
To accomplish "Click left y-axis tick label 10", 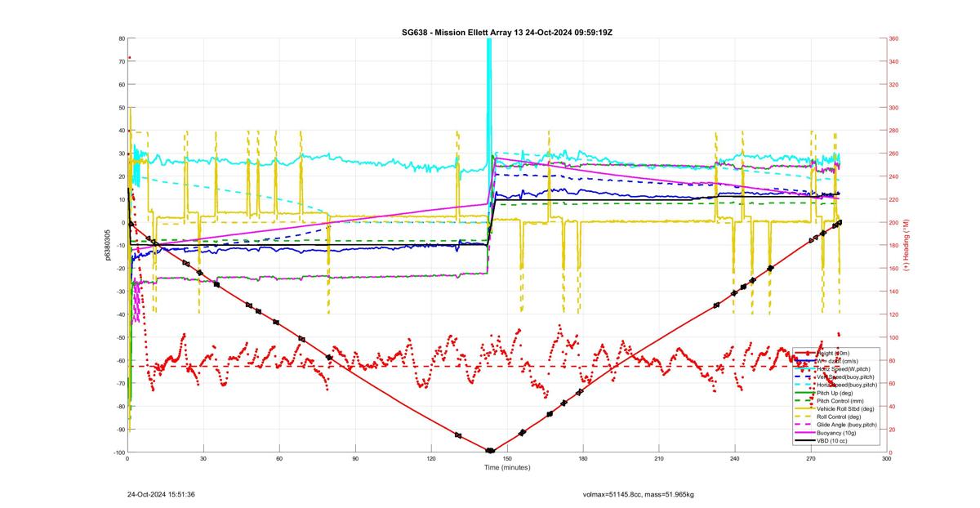I will (x=122, y=199).
